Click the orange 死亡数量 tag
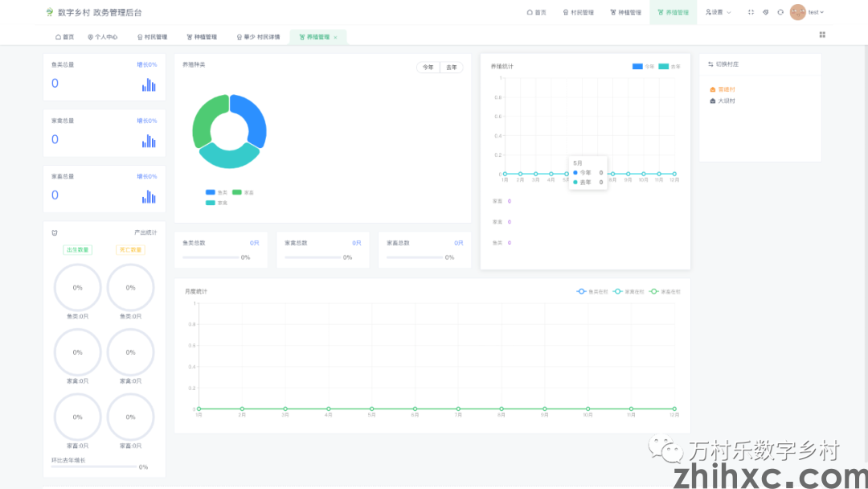 pyautogui.click(x=131, y=250)
